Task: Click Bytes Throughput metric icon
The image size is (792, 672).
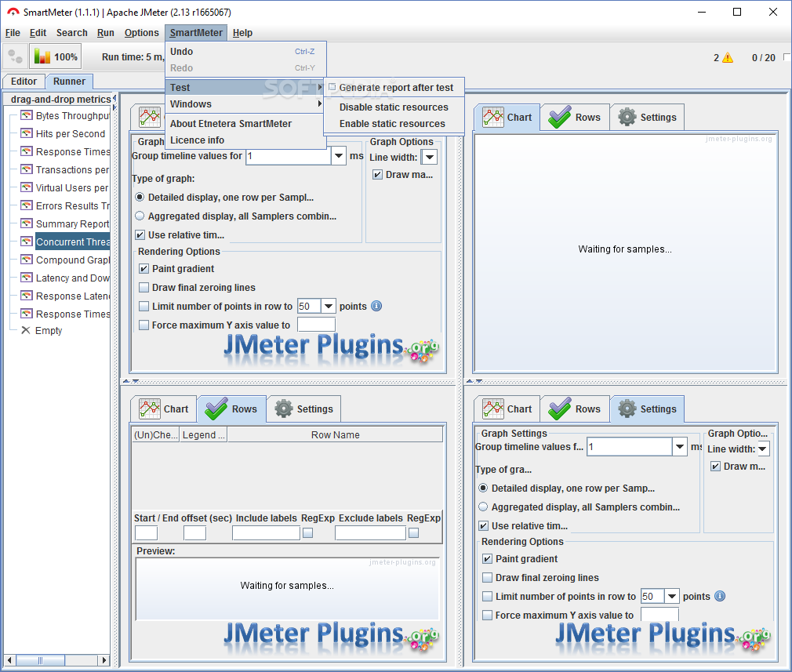Action: point(26,115)
